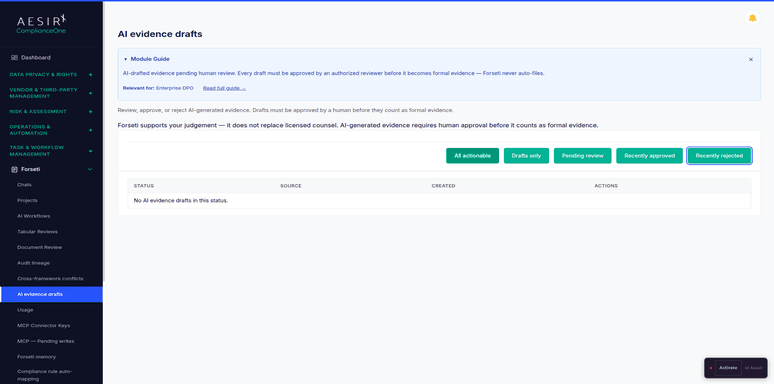The height and width of the screenshot is (384, 774).
Task: Collapse the Forseti menu chevron
Action: point(90,169)
